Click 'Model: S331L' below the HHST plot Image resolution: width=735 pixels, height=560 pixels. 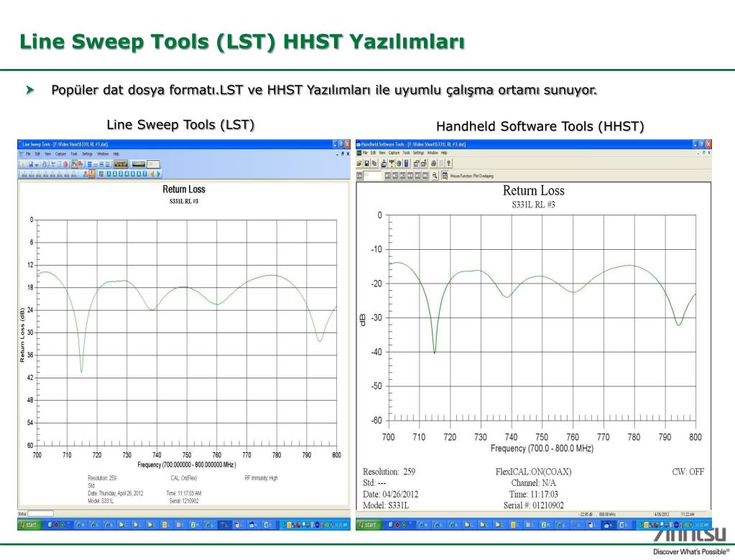[386, 505]
